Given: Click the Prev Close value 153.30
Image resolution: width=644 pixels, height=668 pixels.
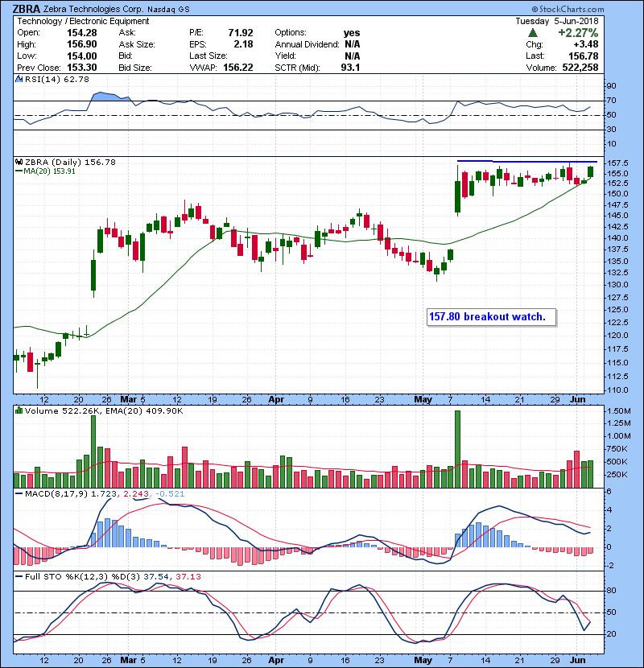Looking at the screenshot, I should 82,68.
